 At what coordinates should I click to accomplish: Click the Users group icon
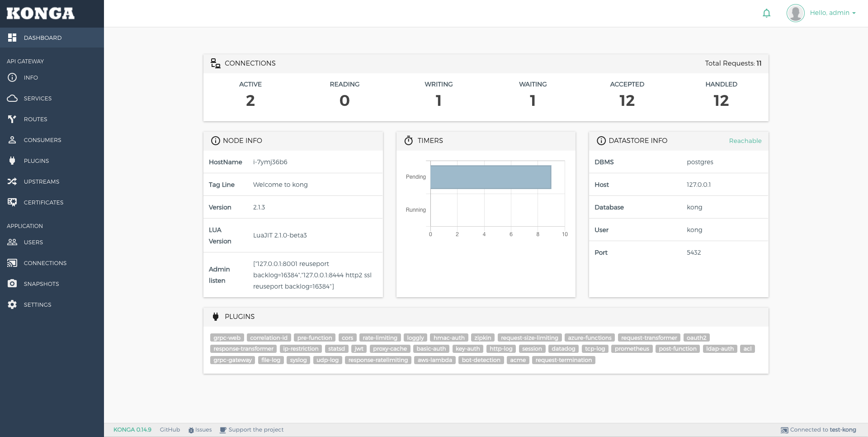12,242
